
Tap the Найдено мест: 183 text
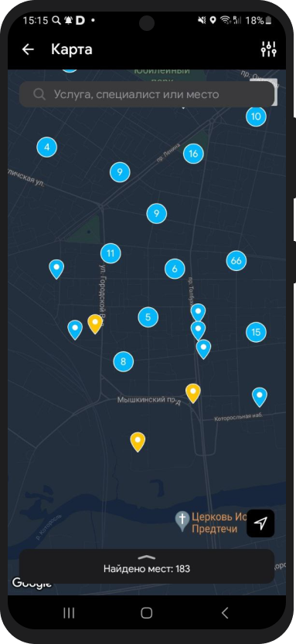147,569
